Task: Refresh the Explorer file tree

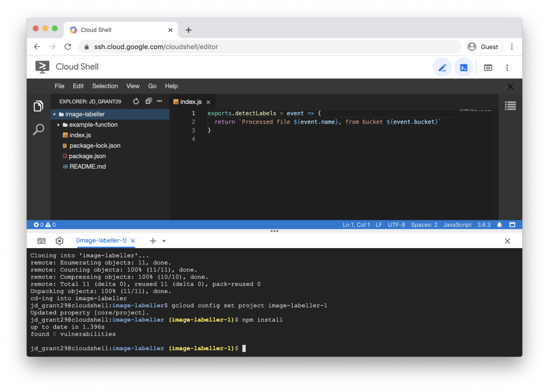Action: [x=136, y=102]
